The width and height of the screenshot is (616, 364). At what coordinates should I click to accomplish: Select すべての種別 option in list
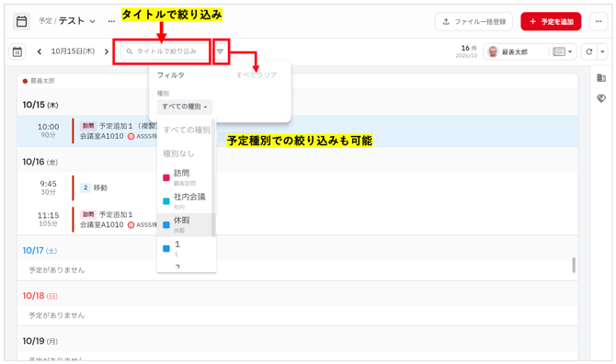click(x=187, y=130)
